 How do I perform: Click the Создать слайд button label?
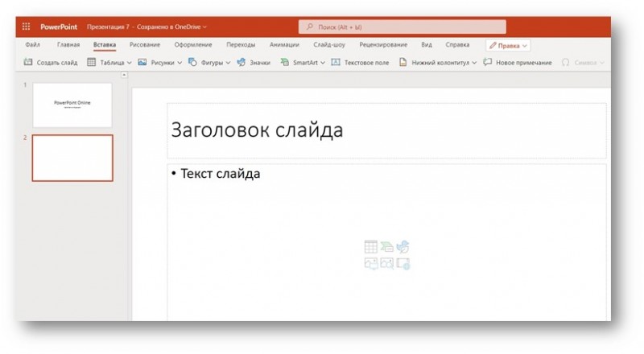coord(57,63)
